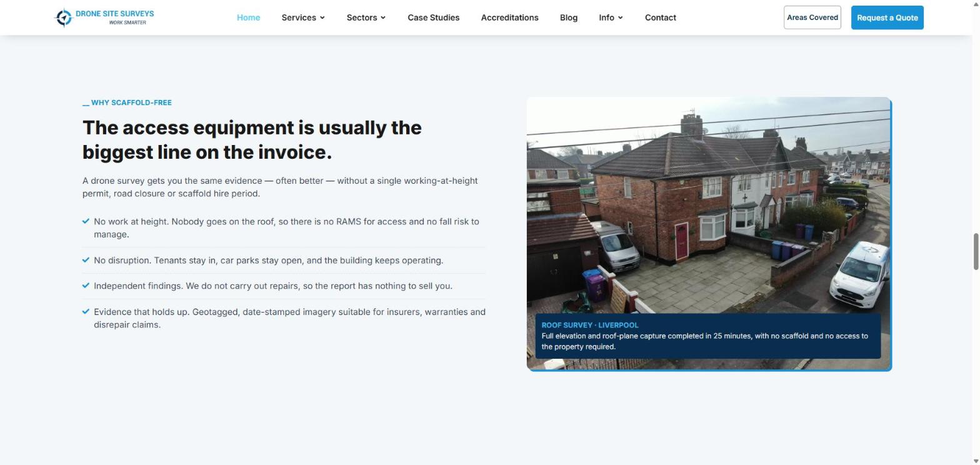Image resolution: width=980 pixels, height=465 pixels.
Task: Click the heading 'The access equipment is usually the'
Action: pyautogui.click(x=252, y=127)
